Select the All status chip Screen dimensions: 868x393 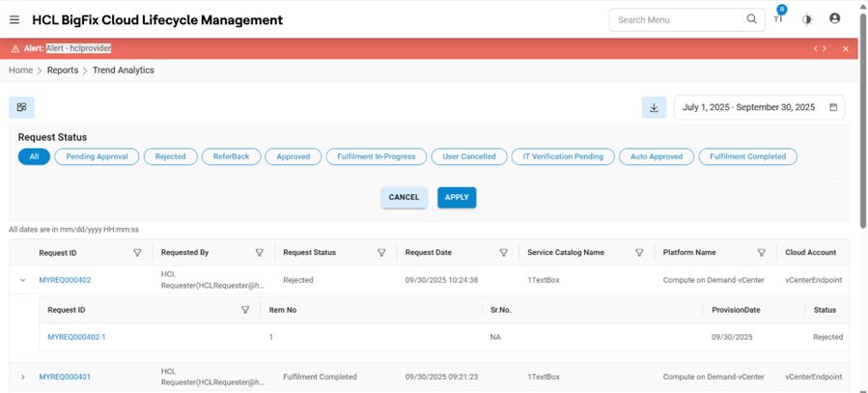pos(35,156)
